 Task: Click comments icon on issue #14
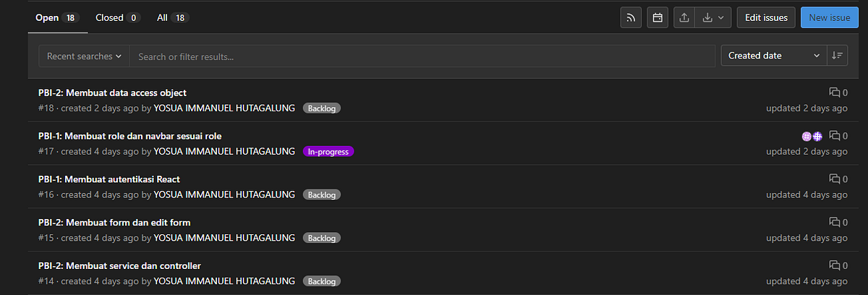(x=838, y=265)
